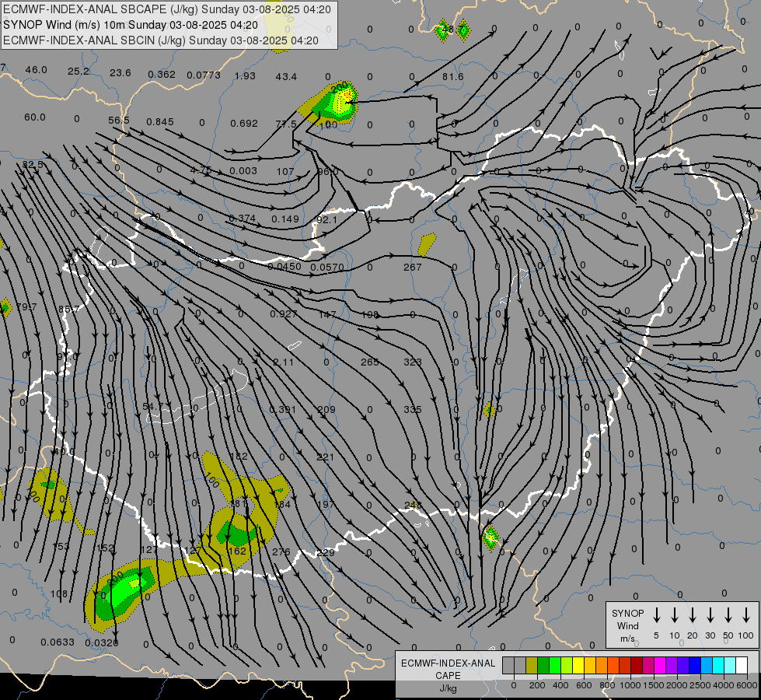The width and height of the screenshot is (761, 700).
Task: Click the 54.7 value on the map
Action: pyautogui.click(x=152, y=406)
